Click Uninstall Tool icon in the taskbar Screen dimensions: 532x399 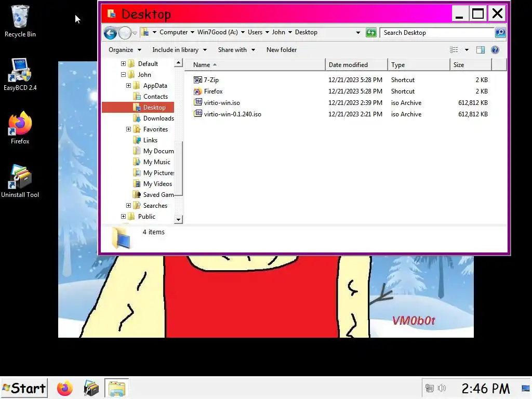(x=90, y=388)
